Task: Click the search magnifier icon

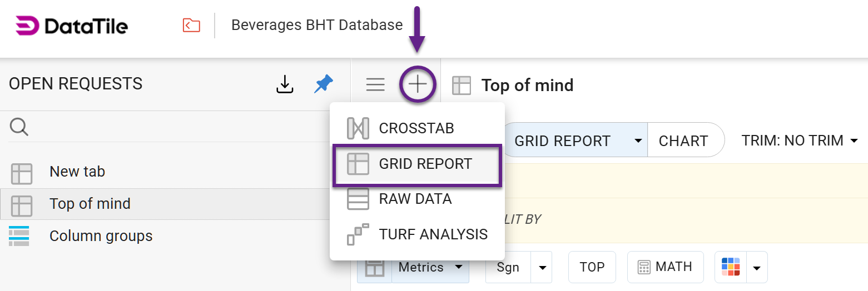Action: pos(19,127)
